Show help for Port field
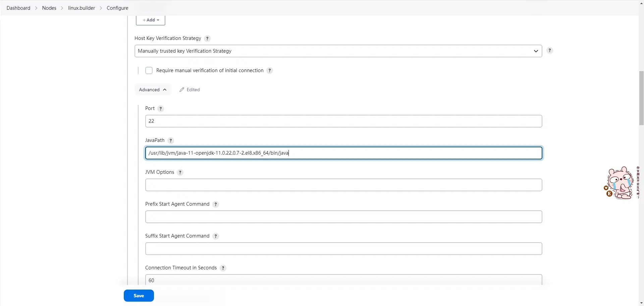Viewport: 644px width, 306px height. click(161, 109)
